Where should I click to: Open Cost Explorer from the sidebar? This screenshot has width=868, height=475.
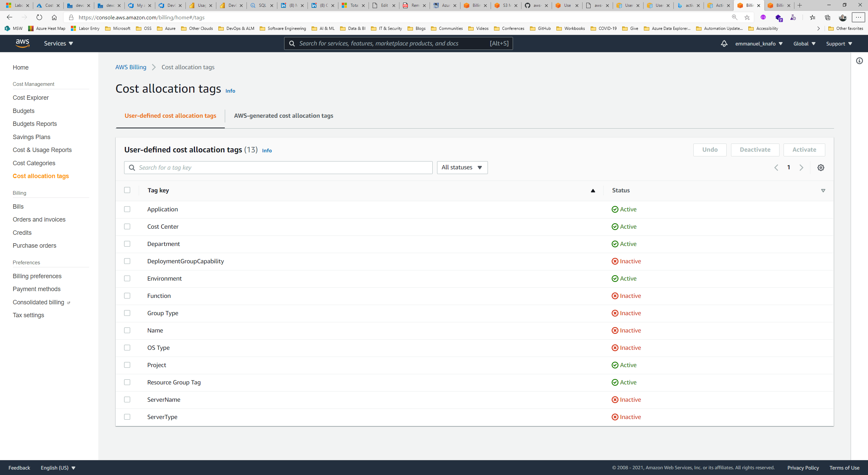tap(31, 98)
